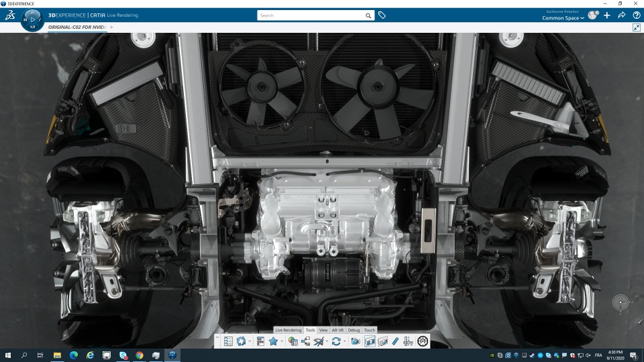Toggle the highlighted sectioning view icon
Screen dimensions: 644x362
(x=370, y=341)
